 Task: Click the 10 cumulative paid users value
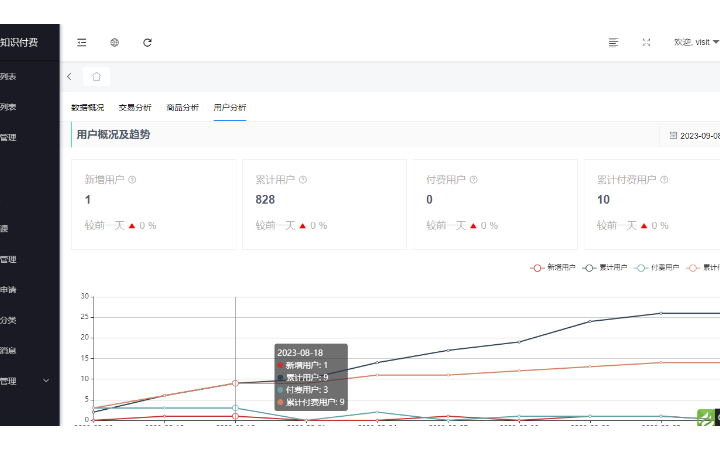point(603,200)
